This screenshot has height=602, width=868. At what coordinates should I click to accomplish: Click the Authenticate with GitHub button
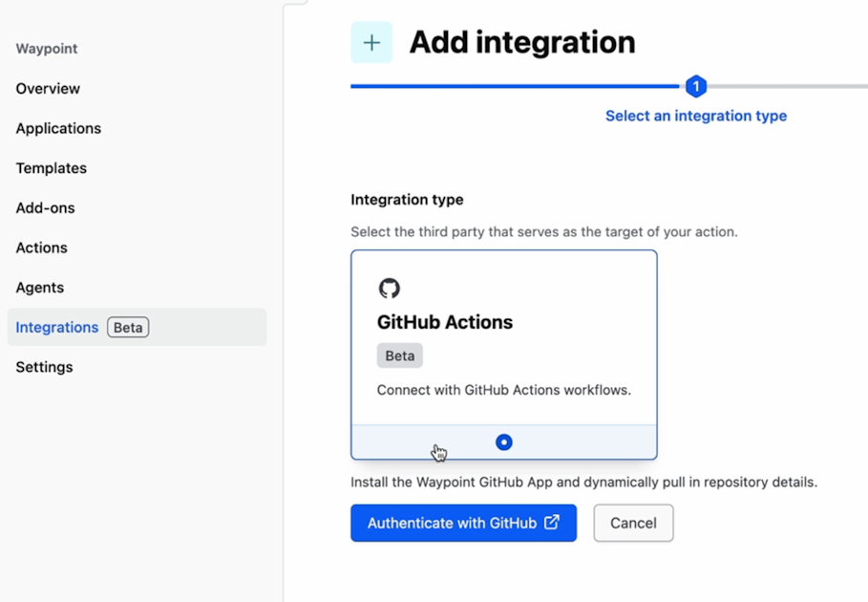(463, 523)
